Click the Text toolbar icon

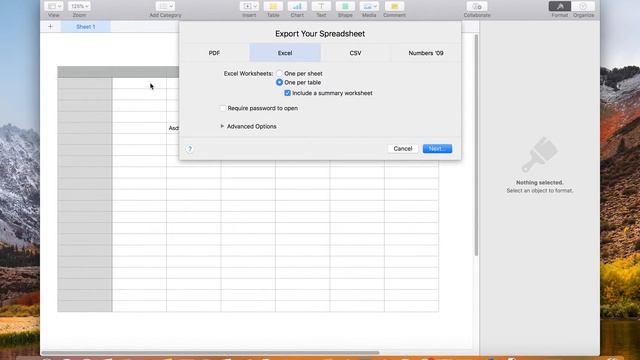coord(321,7)
